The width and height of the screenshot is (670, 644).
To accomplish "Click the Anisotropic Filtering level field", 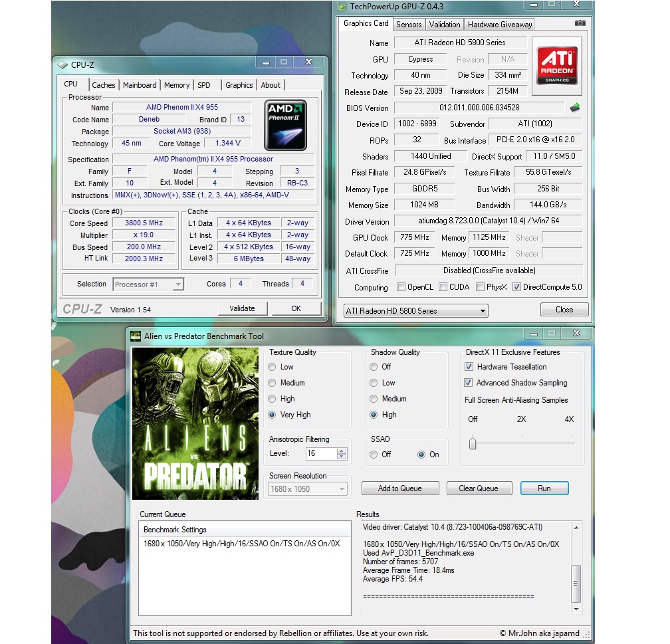I will pyautogui.click(x=321, y=453).
